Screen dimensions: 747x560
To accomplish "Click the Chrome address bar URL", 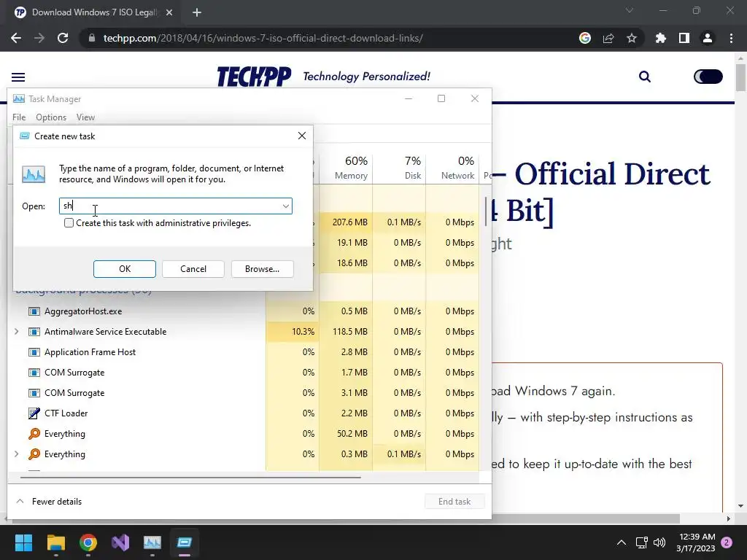I will coord(263,38).
